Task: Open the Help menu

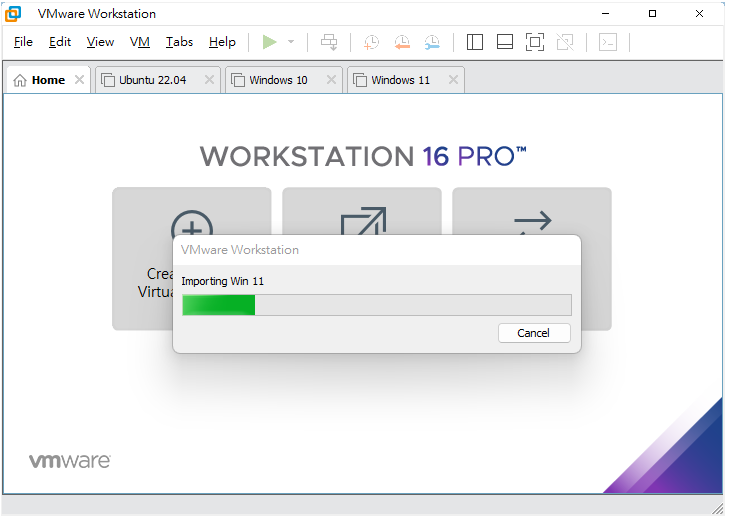Action: click(x=222, y=42)
